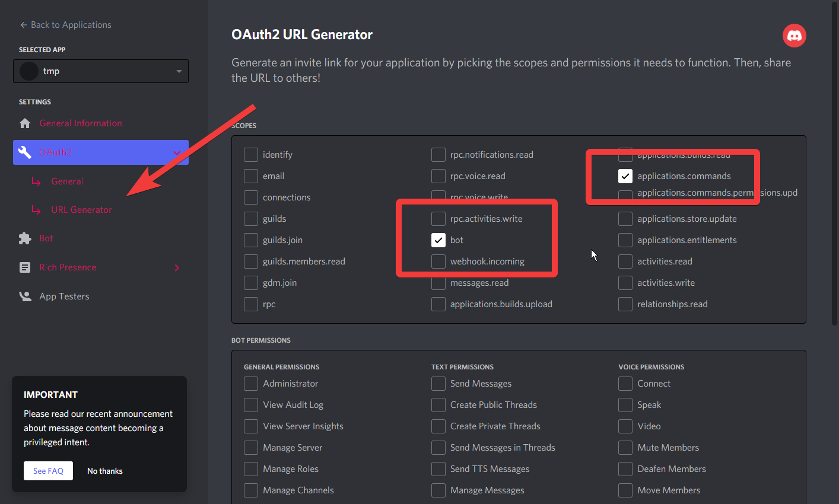The height and width of the screenshot is (504, 839).
Task: Expand the Rich Presence submenu arrow
Action: pos(177,268)
